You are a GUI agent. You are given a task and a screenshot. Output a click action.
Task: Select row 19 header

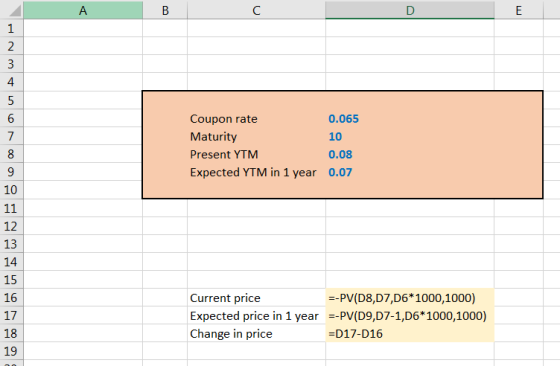click(11, 351)
